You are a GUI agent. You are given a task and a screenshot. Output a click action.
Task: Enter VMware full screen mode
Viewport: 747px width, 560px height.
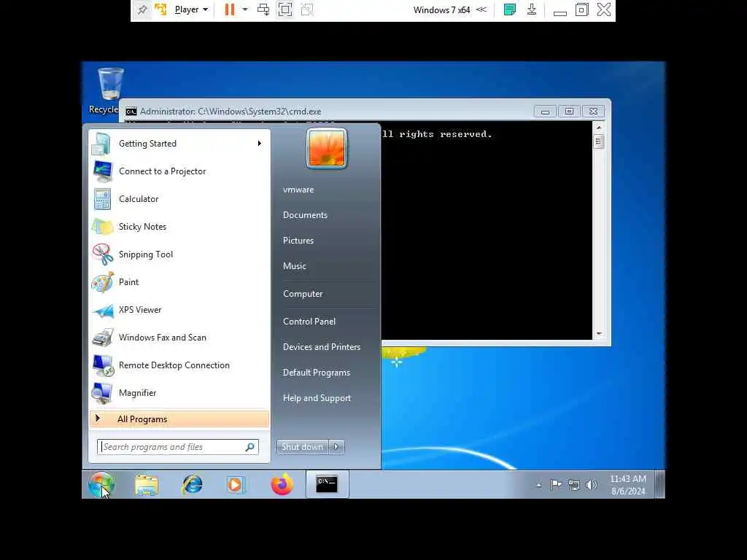point(285,9)
